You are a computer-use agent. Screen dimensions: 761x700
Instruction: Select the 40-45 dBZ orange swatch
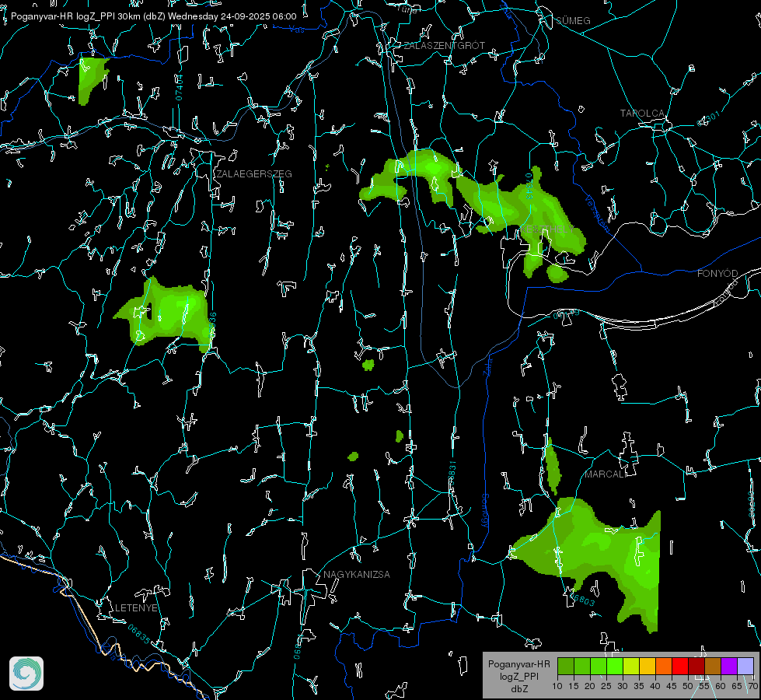click(x=664, y=666)
